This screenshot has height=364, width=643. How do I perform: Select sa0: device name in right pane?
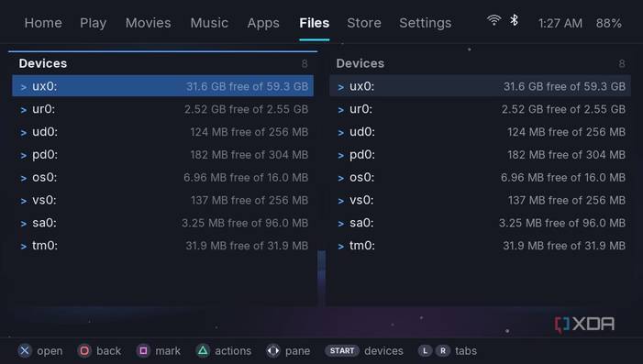pyautogui.click(x=361, y=223)
